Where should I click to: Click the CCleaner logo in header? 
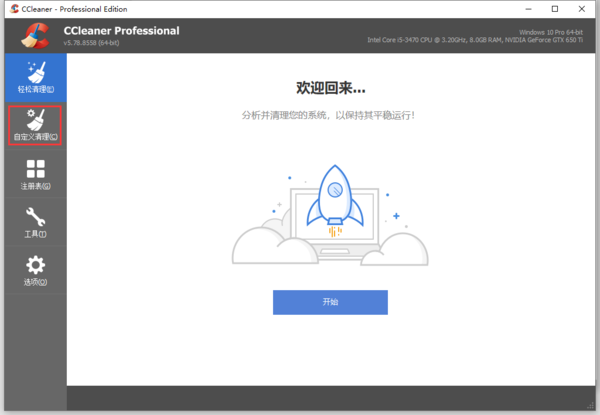[36, 36]
